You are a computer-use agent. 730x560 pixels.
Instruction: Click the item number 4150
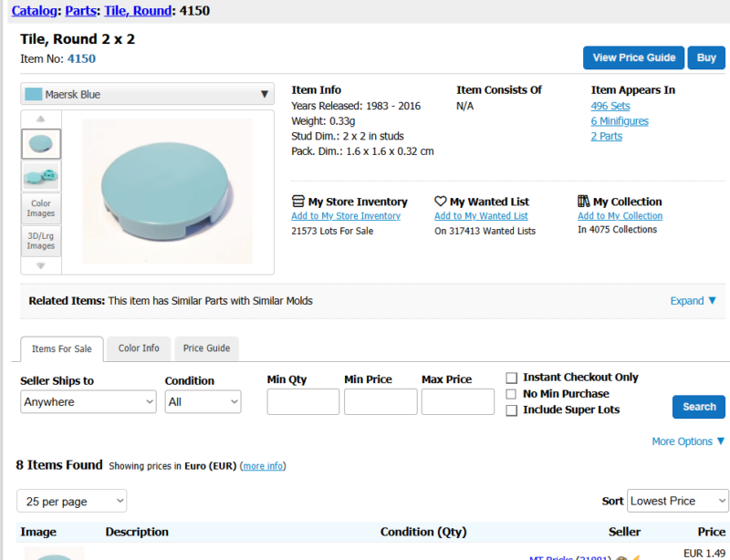pos(81,58)
